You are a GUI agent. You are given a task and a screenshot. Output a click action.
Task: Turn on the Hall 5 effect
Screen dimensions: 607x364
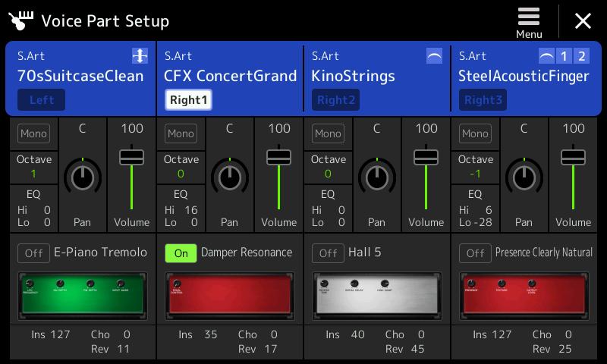(328, 253)
